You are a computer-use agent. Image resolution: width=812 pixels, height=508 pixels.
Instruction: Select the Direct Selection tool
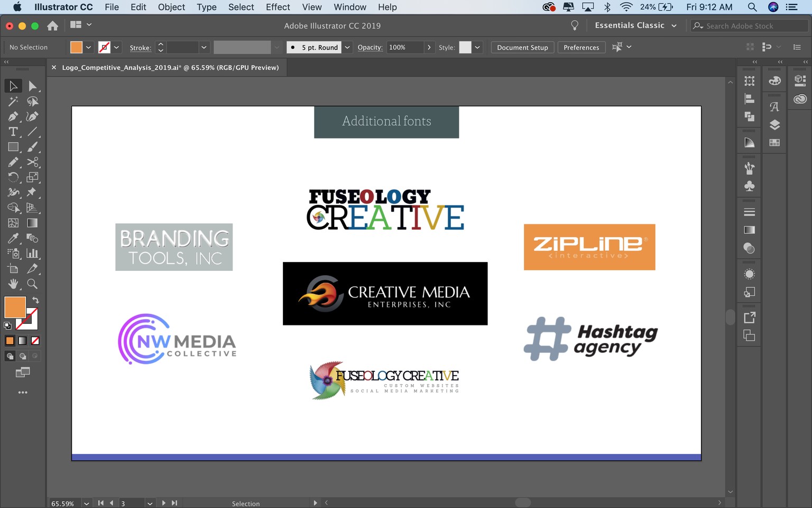coord(33,86)
